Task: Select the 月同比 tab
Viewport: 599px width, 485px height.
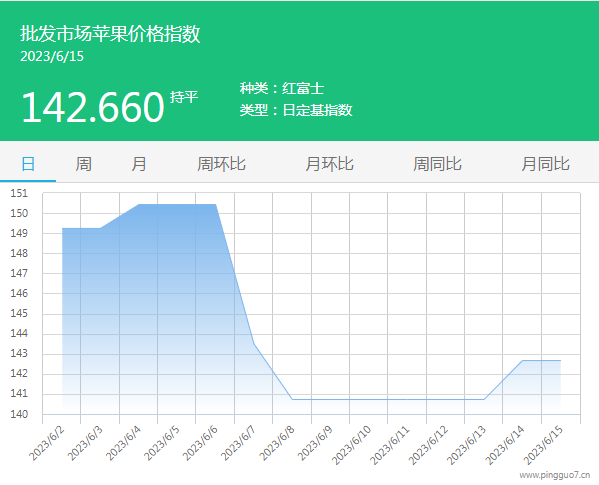Action: pos(546,164)
